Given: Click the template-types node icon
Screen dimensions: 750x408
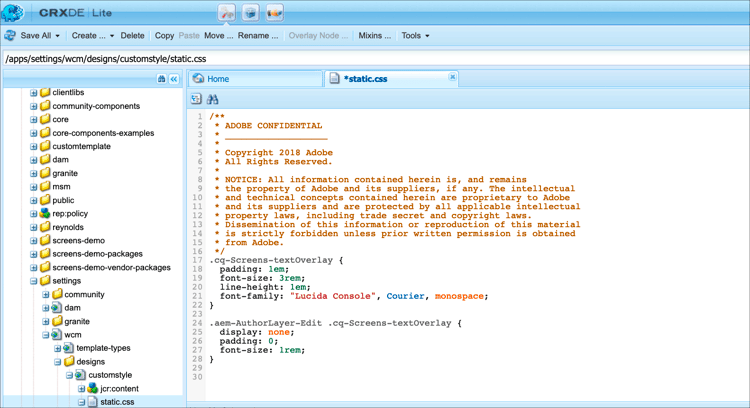Looking at the screenshot, I should (x=69, y=348).
